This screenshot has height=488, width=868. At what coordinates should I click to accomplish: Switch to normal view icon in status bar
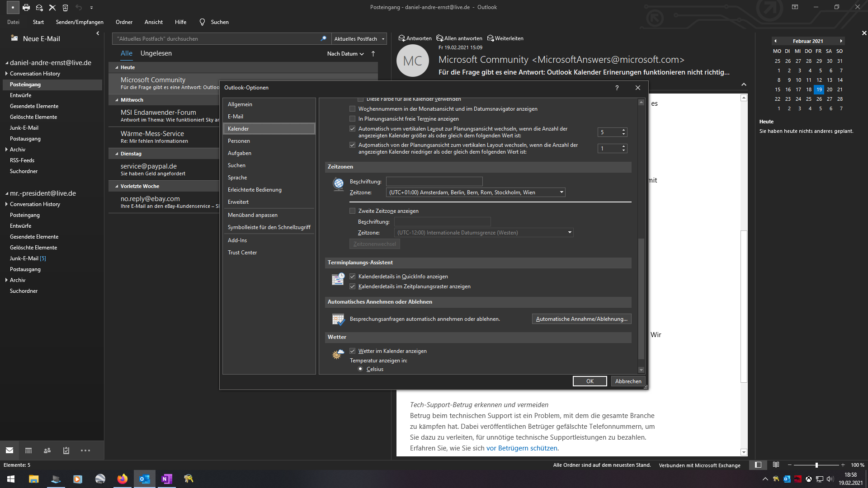click(758, 465)
